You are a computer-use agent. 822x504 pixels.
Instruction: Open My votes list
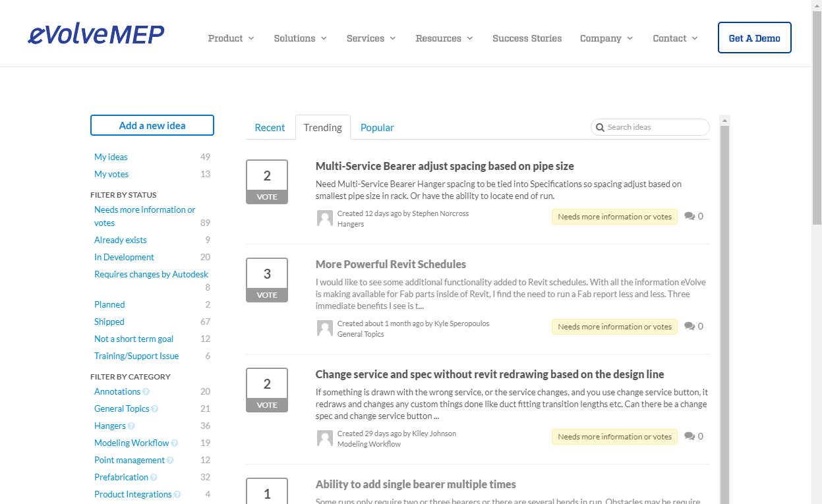point(111,174)
